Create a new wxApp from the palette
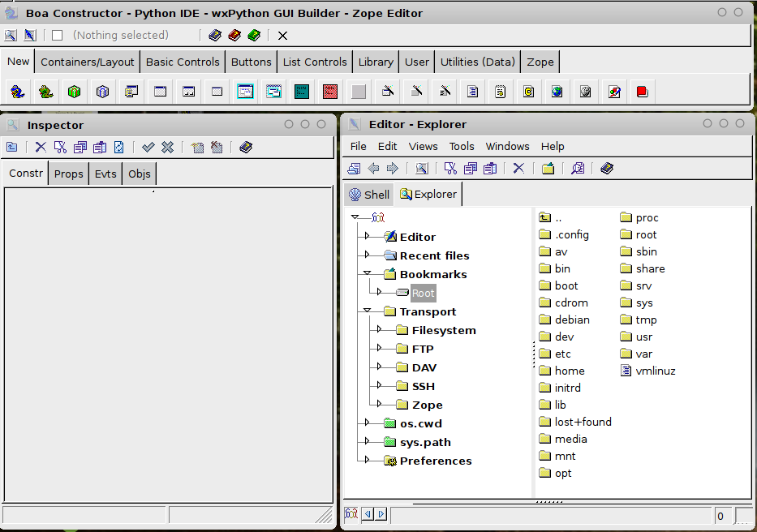This screenshot has width=757, height=532. (18, 91)
